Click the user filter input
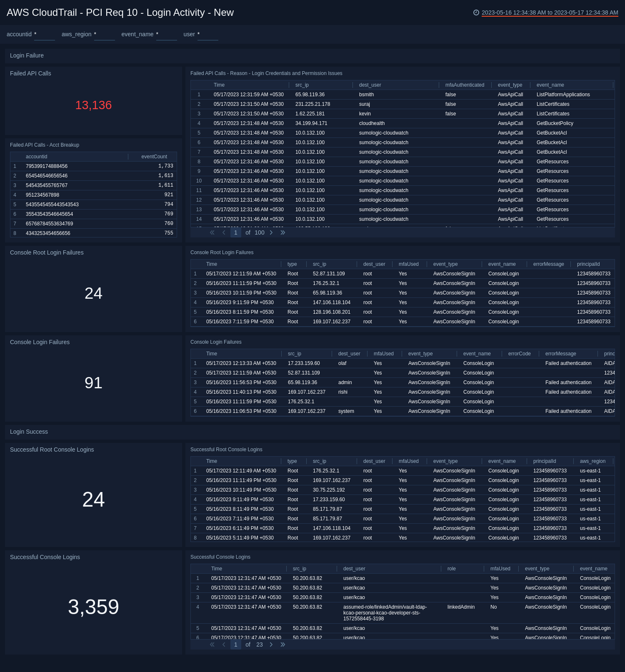This screenshot has width=625, height=672. pos(207,35)
